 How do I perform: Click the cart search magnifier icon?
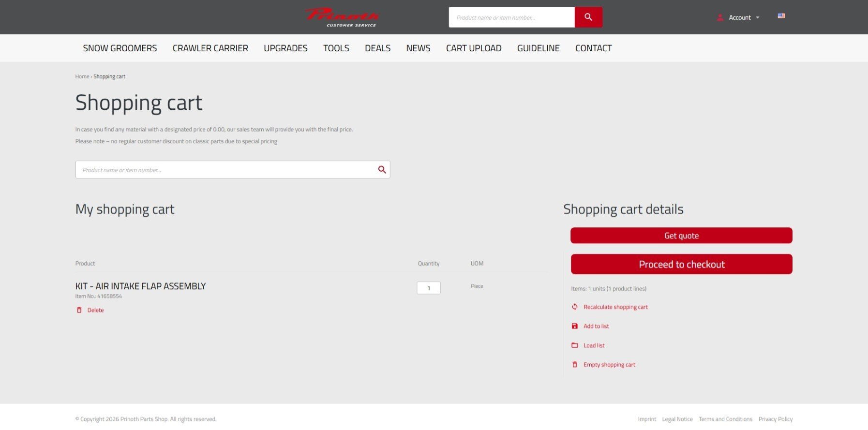click(382, 169)
